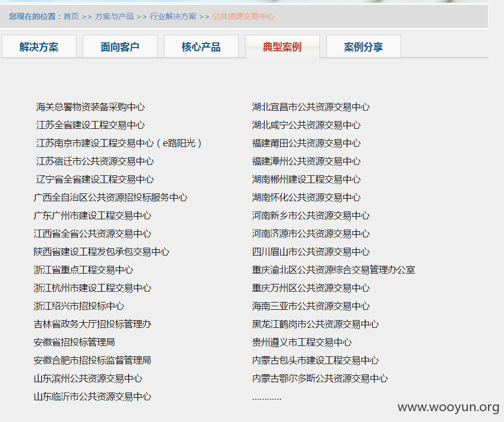This screenshot has width=504, height=422.
Task: Open the 典型案例 tab
Action: [x=282, y=47]
